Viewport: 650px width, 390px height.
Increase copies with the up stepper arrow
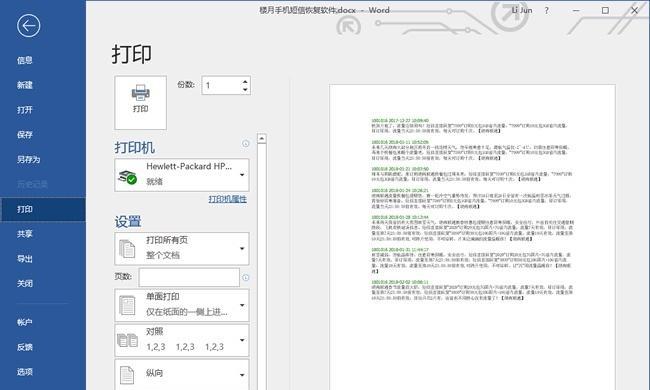click(x=245, y=82)
